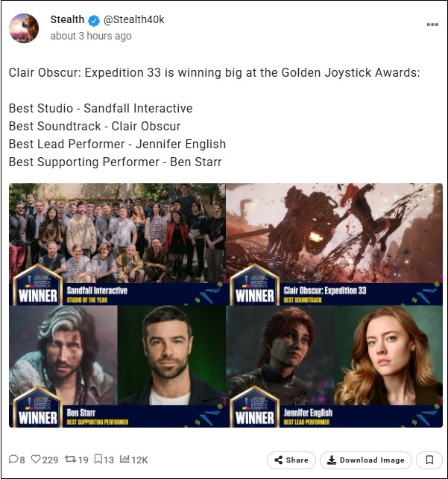Click the Stealth profile avatar

[24, 28]
